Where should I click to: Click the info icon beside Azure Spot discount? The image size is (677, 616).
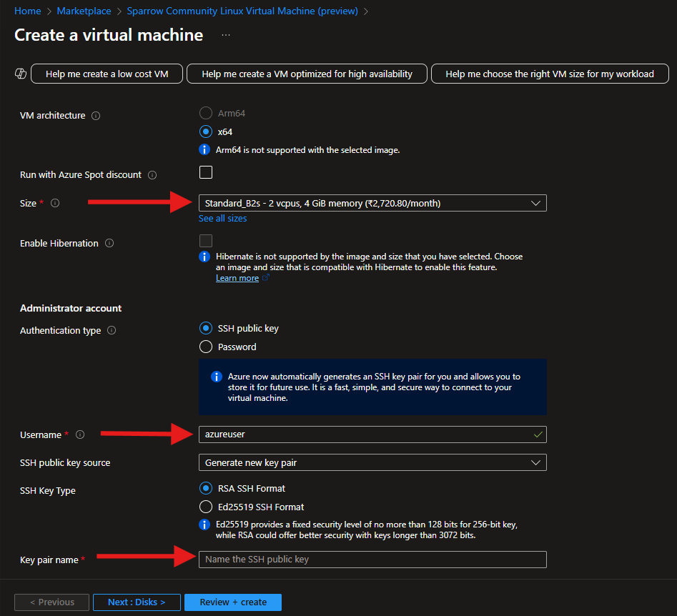click(x=152, y=174)
